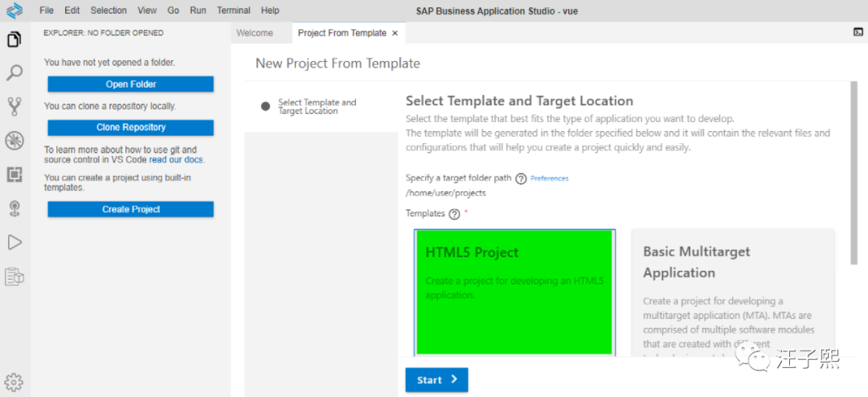Click the Open Folder button
The height and width of the screenshot is (397, 868).
(x=130, y=84)
